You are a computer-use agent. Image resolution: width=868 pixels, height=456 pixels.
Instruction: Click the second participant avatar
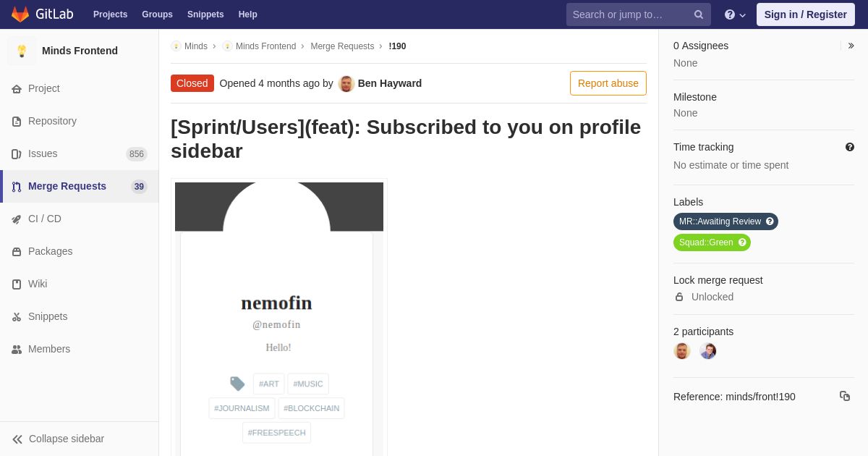(x=708, y=351)
